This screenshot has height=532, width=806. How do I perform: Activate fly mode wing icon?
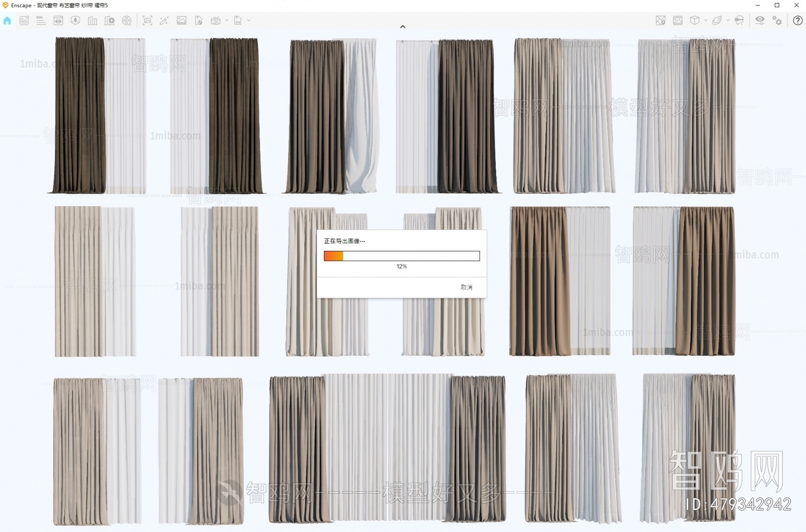point(717,21)
